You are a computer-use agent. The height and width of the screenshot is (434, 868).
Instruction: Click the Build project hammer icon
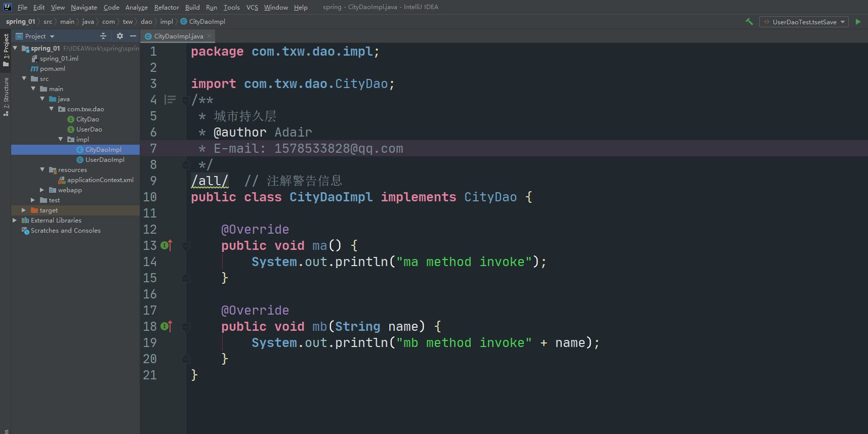pyautogui.click(x=749, y=22)
